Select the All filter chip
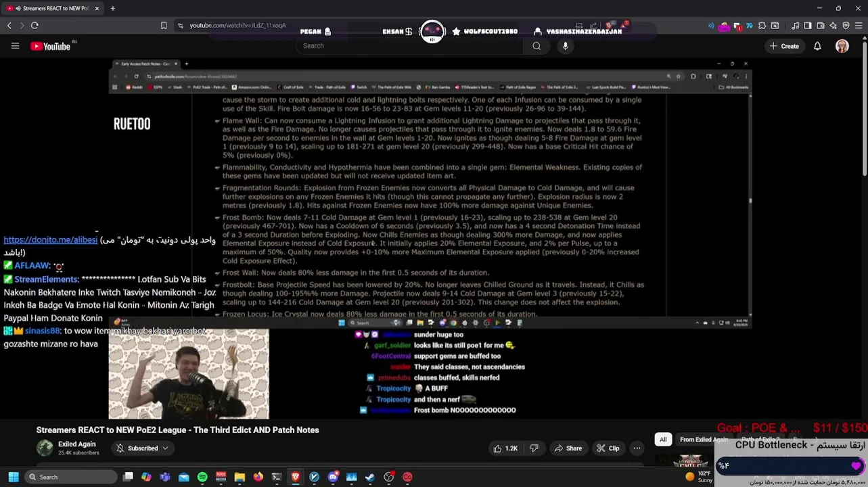This screenshot has width=868, height=487. (663, 440)
